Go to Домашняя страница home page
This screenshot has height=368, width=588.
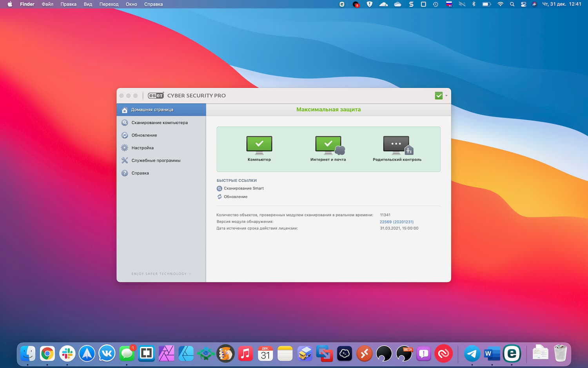[x=152, y=110]
